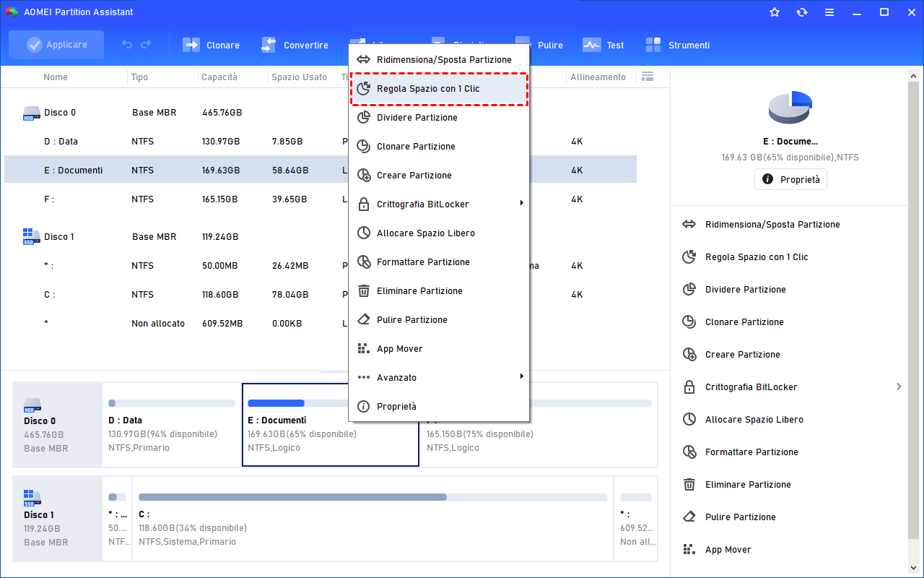Select the unallocated 609.52 block in disk map
The width and height of the screenshot is (924, 578).
[635, 519]
